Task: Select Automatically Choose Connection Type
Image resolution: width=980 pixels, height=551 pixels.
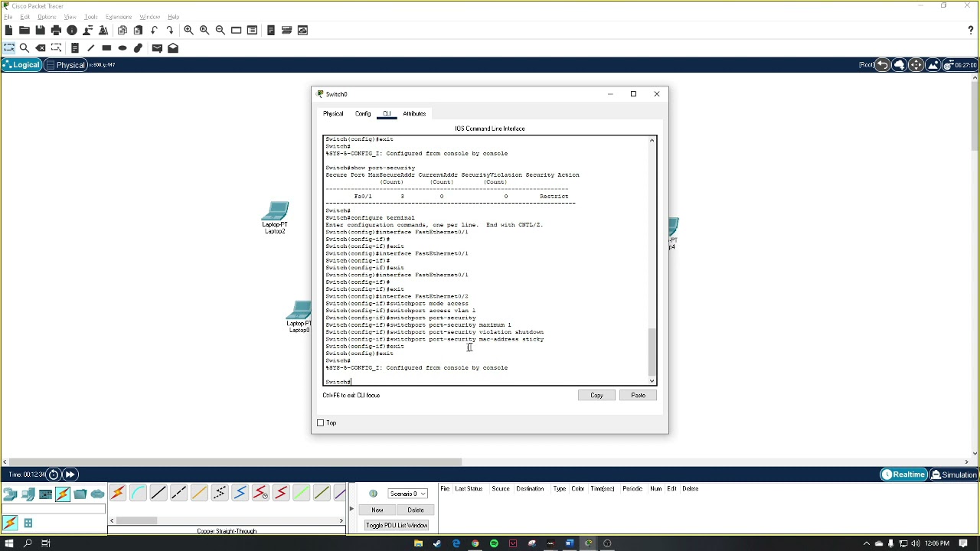Action: (x=117, y=494)
